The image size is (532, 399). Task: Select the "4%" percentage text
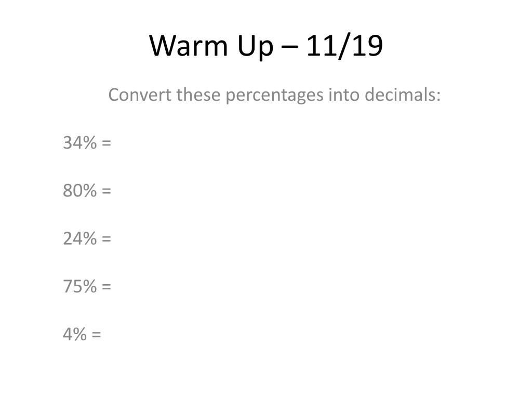coord(75,335)
